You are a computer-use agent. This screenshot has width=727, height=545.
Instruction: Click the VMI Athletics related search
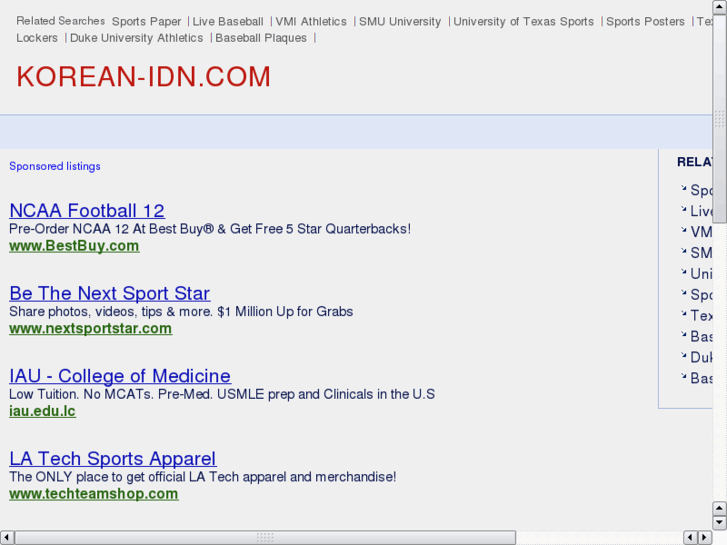point(311,22)
